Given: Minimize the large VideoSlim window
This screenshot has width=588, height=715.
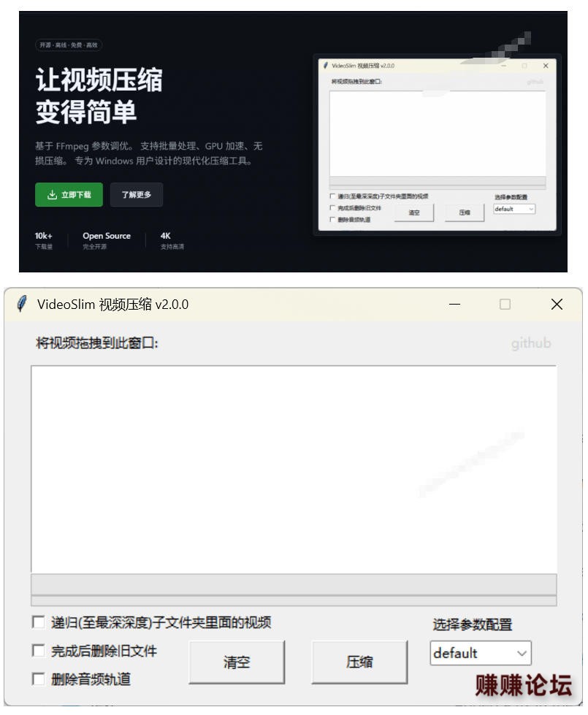Looking at the screenshot, I should point(454,304).
